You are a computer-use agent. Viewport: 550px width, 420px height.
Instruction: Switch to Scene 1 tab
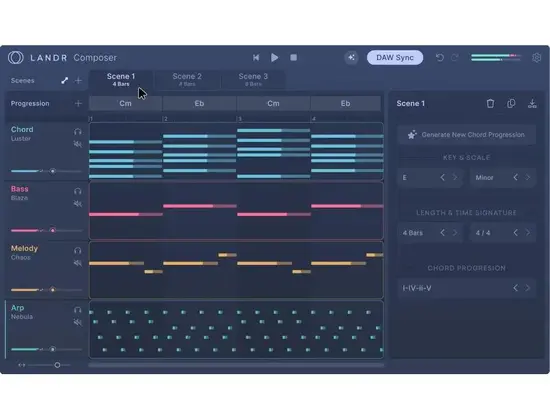(121, 80)
